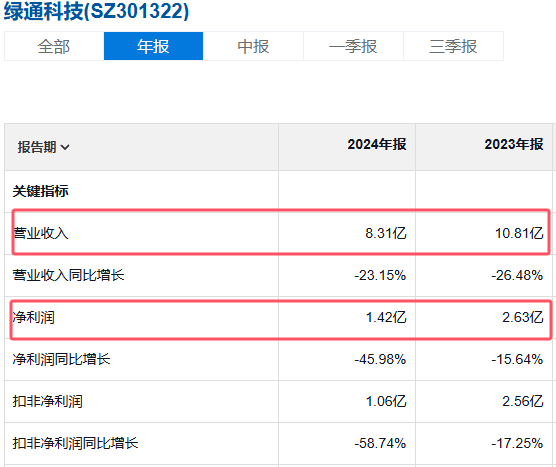This screenshot has width=556, height=467.
Task: Click the 净利润 row label
Action: pyautogui.click(x=34, y=317)
